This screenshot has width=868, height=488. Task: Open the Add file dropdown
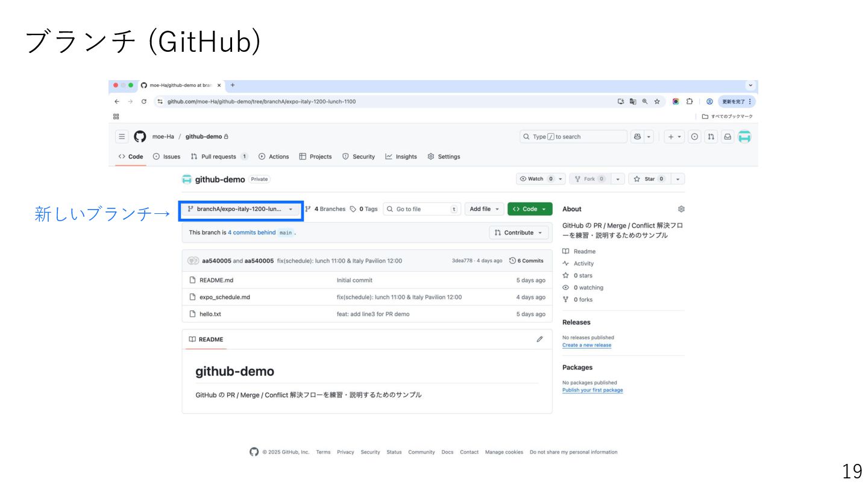[484, 209]
